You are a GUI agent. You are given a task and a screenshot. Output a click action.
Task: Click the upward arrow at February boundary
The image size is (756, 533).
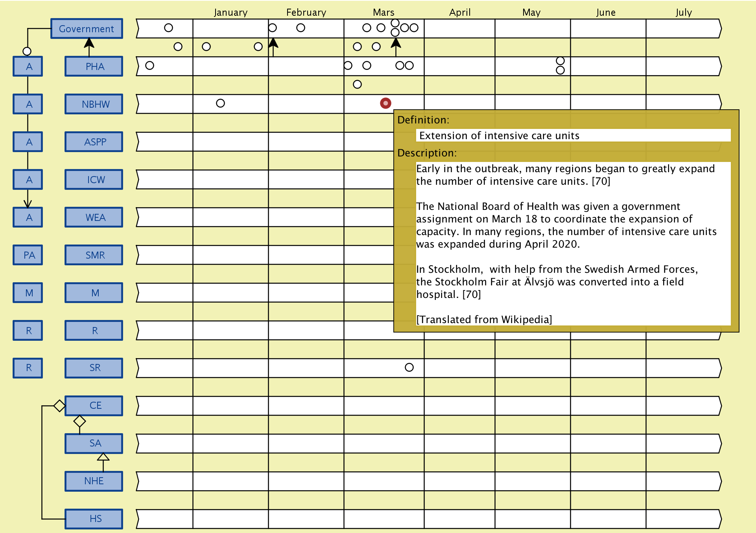[273, 44]
